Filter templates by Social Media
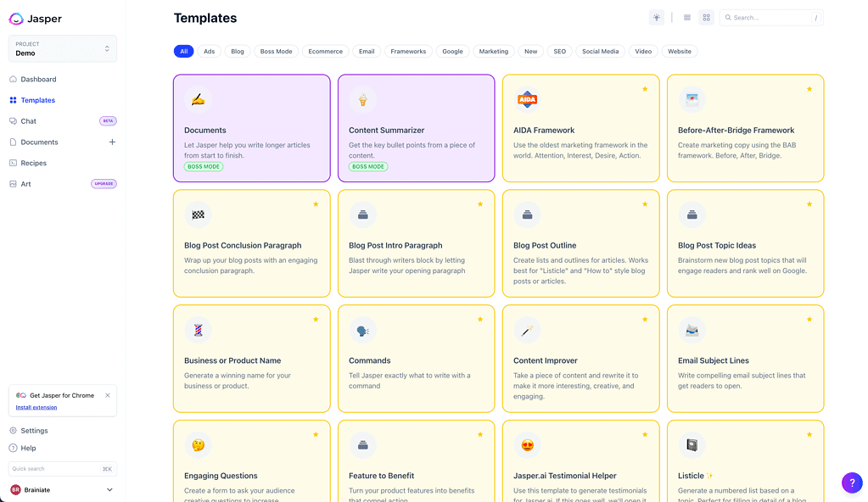868x502 pixels. (x=601, y=52)
